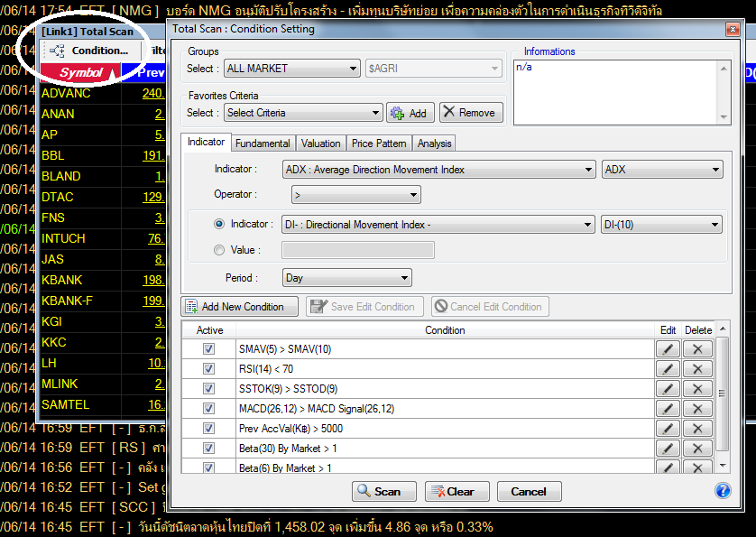Delete the Beta(30) By Market condition

(x=697, y=449)
